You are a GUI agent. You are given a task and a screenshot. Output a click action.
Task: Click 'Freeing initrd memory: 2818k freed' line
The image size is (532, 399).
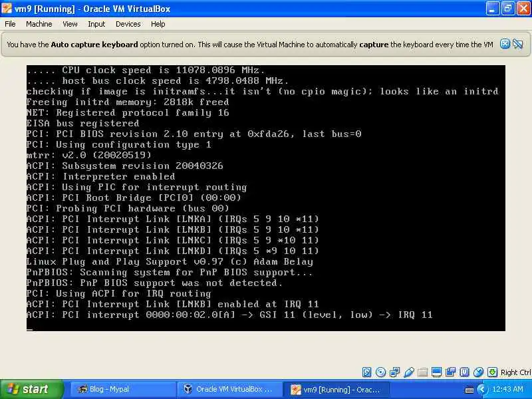coord(128,102)
